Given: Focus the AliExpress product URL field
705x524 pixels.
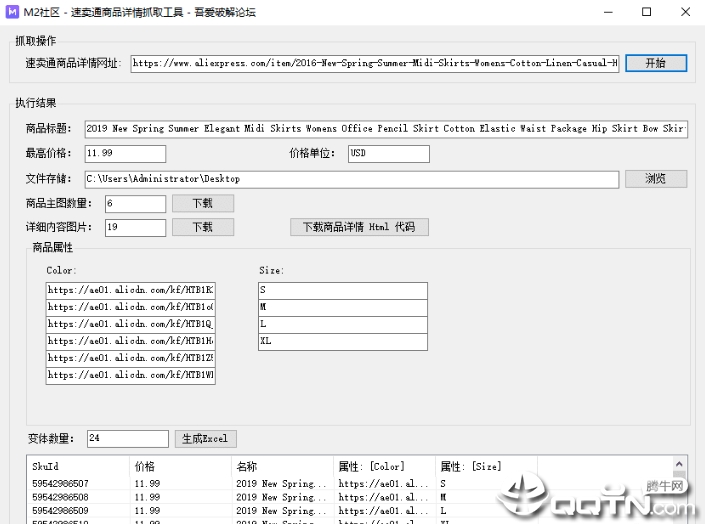Looking at the screenshot, I should [375, 63].
